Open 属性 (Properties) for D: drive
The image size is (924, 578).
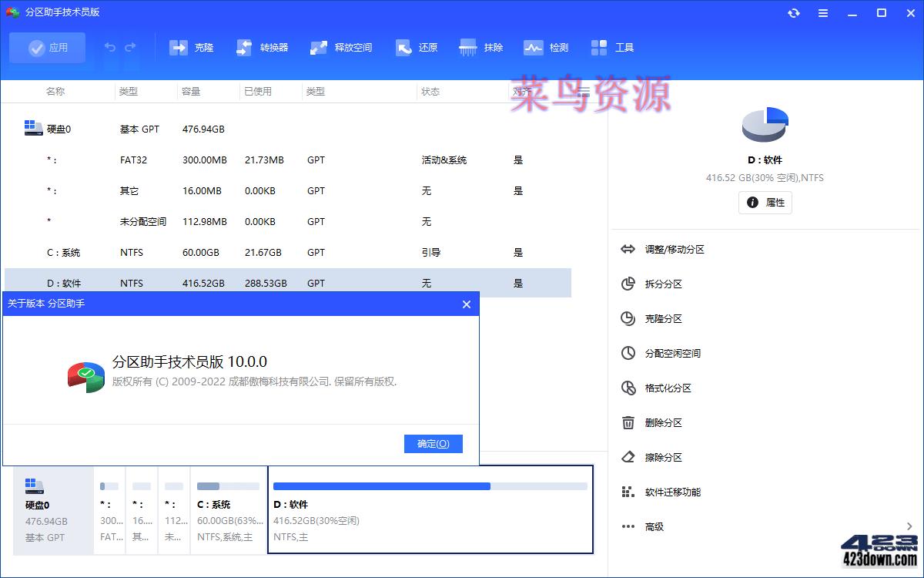tap(765, 203)
